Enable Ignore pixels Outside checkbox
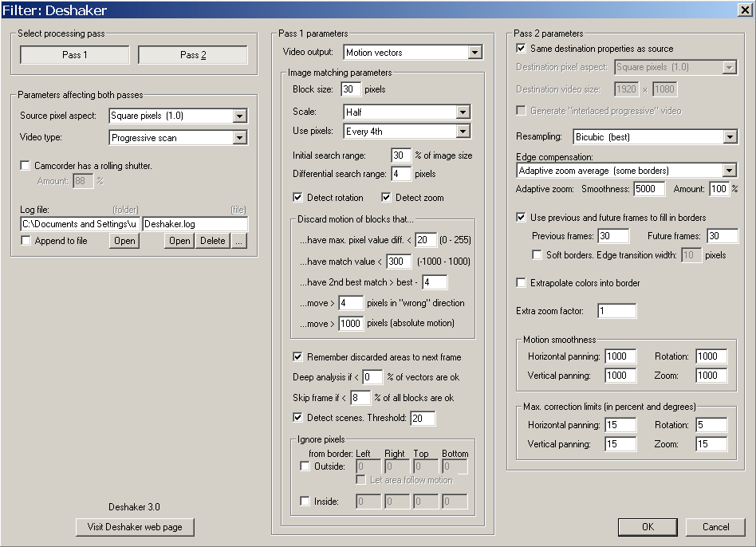The height and width of the screenshot is (547, 756). tap(305, 466)
